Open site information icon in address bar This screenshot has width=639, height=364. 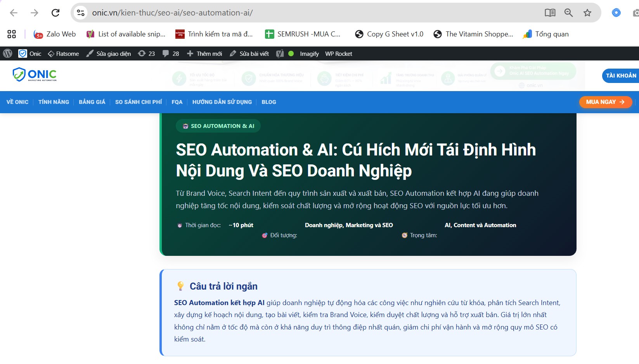click(81, 13)
